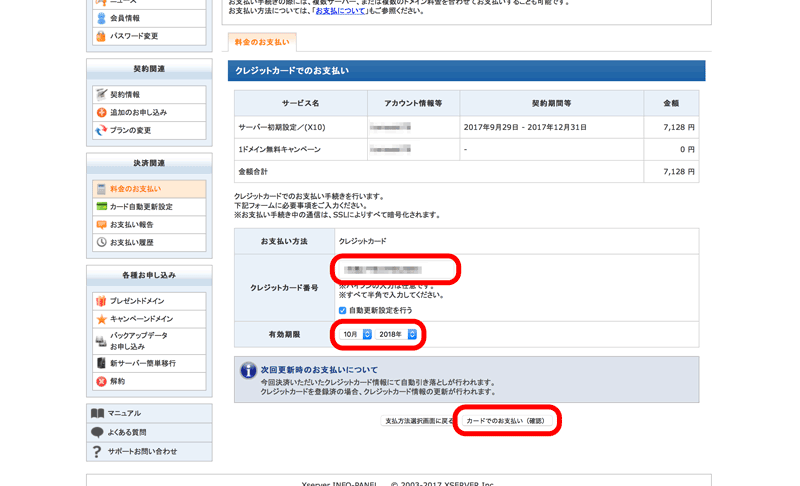
Task: Click the クレジットカードでのお支払い blue header
Action: [466, 71]
